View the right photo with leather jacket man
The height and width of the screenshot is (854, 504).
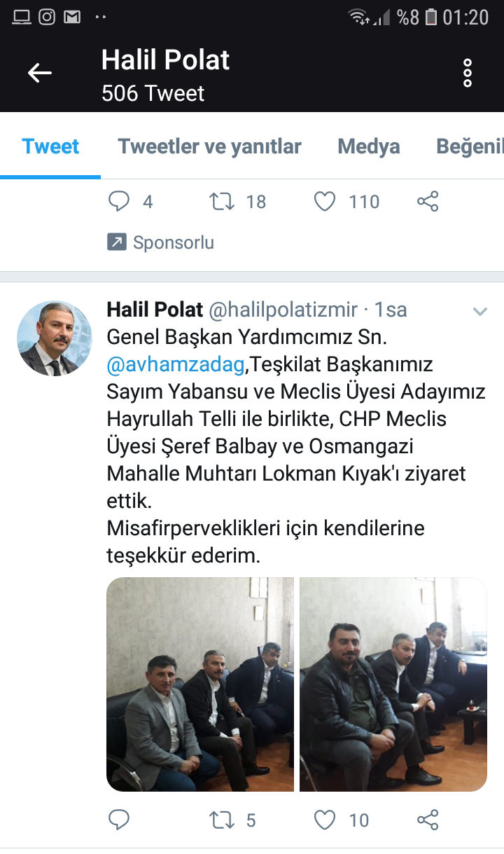[x=393, y=684]
